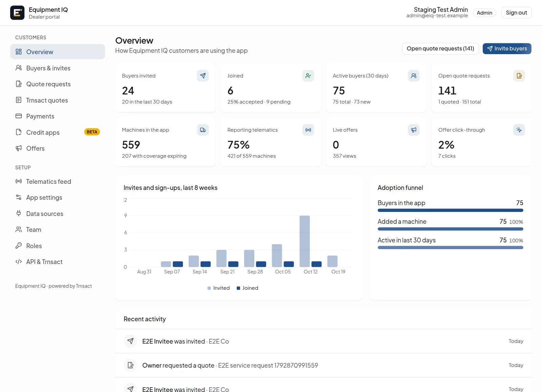Click the Telematics feed signal icon in sidebar
This screenshot has height=392, width=542.
click(x=19, y=181)
